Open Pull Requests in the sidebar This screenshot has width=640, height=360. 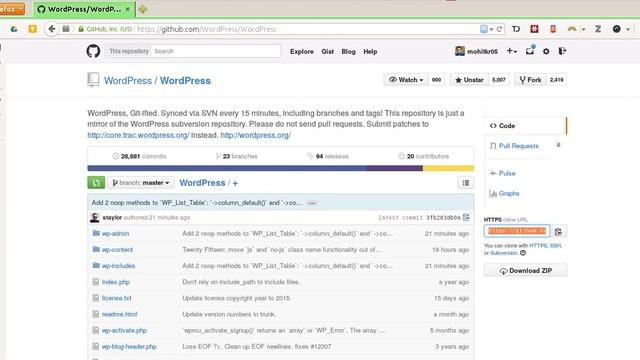pos(518,146)
